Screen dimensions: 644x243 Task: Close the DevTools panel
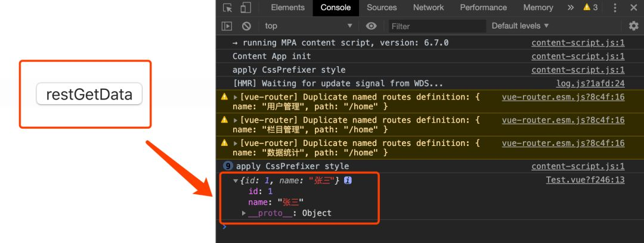(634, 7)
